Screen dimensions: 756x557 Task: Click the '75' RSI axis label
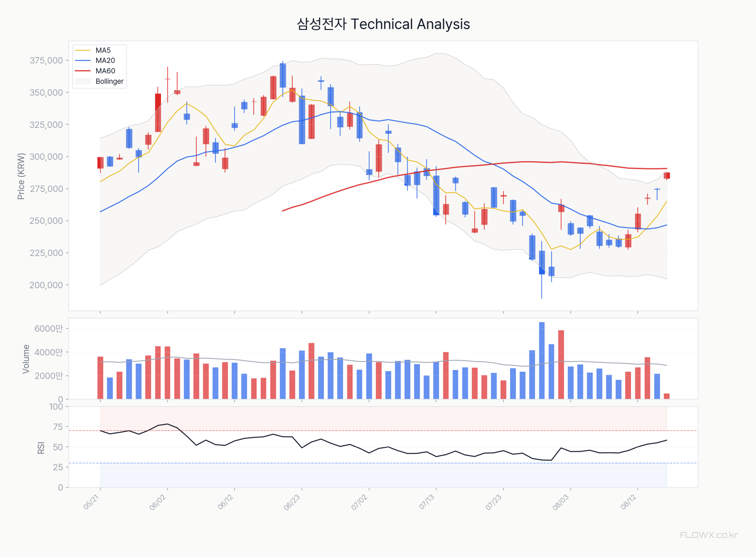click(58, 427)
